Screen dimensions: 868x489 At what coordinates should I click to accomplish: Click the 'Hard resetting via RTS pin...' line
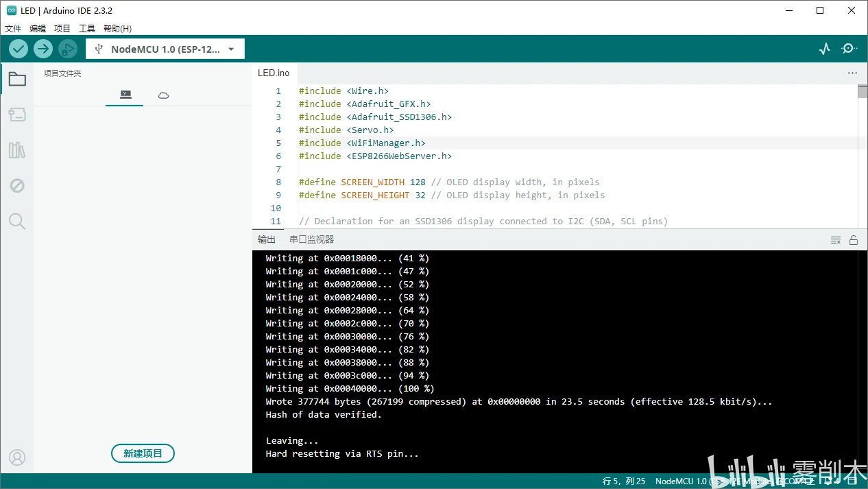(x=342, y=453)
